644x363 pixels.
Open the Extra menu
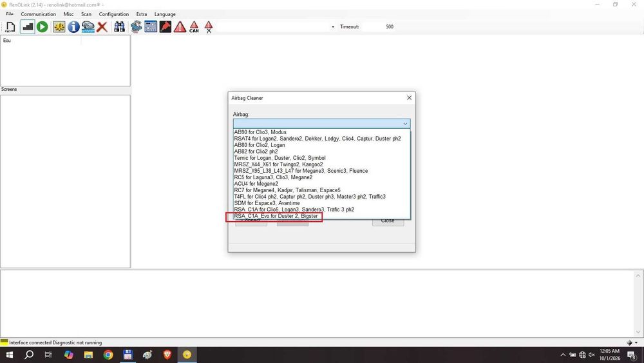pyautogui.click(x=142, y=14)
